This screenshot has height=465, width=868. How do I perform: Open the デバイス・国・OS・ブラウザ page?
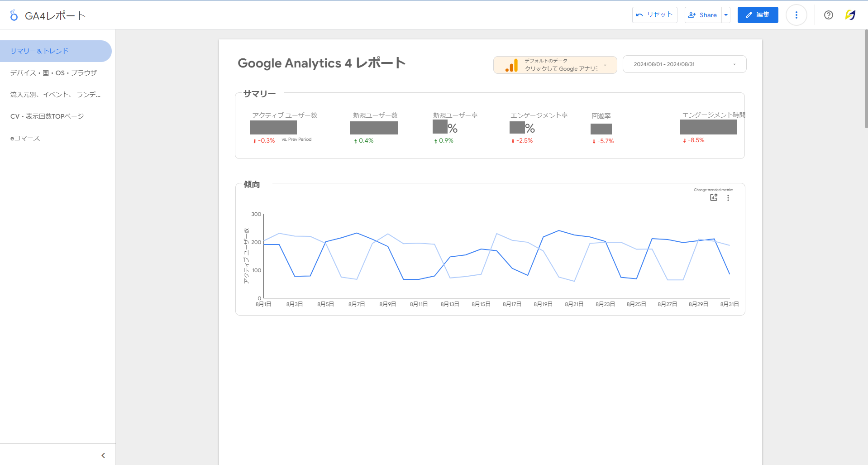(53, 73)
